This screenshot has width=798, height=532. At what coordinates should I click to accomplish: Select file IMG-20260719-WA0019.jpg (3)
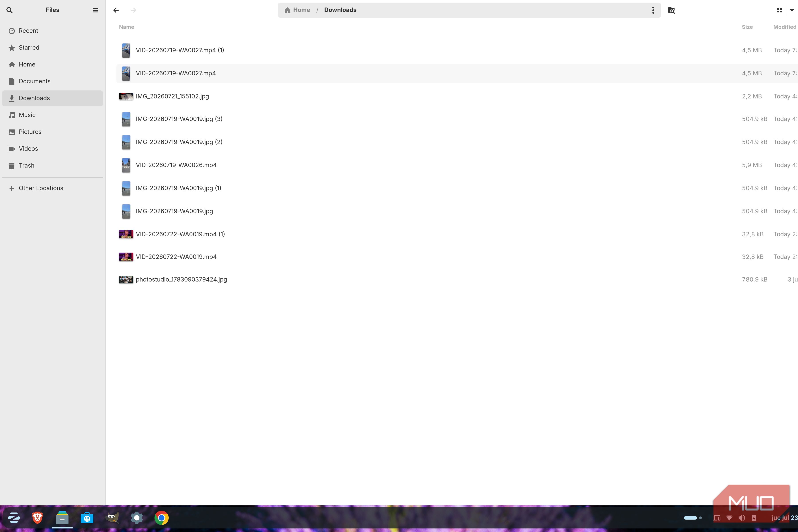click(x=457, y=119)
